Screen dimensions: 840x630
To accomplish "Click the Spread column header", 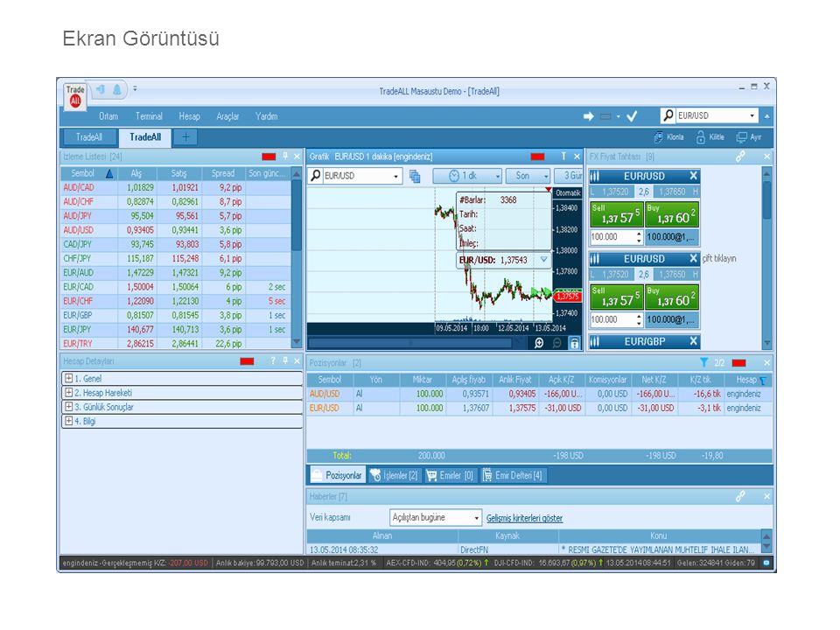I will click(x=223, y=173).
